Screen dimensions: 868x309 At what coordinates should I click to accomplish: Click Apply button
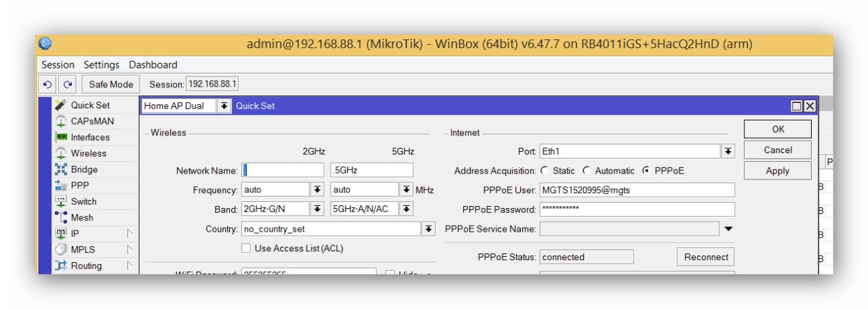pyautogui.click(x=778, y=171)
